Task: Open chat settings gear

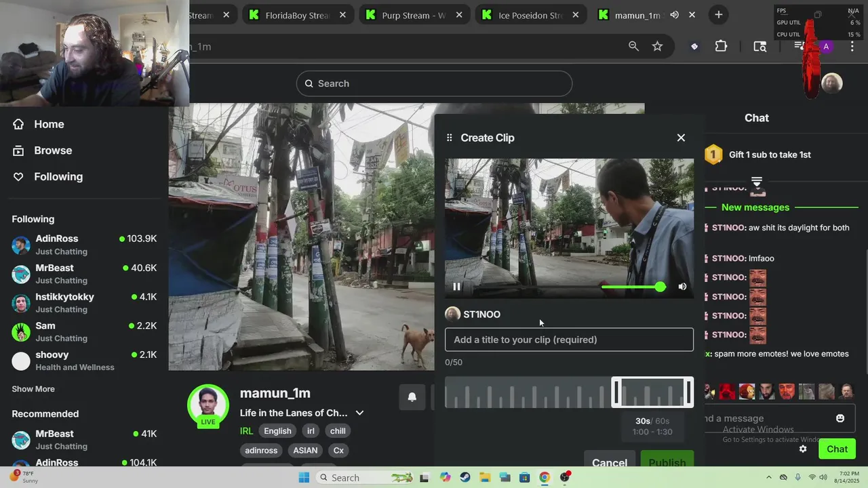Action: (803, 449)
